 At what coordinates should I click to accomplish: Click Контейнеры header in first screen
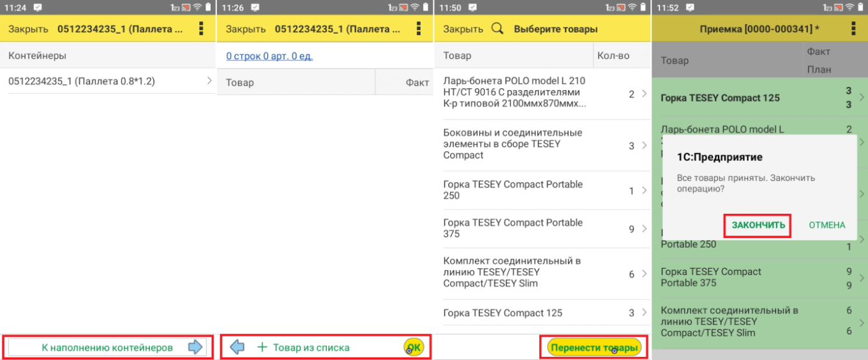pos(37,56)
